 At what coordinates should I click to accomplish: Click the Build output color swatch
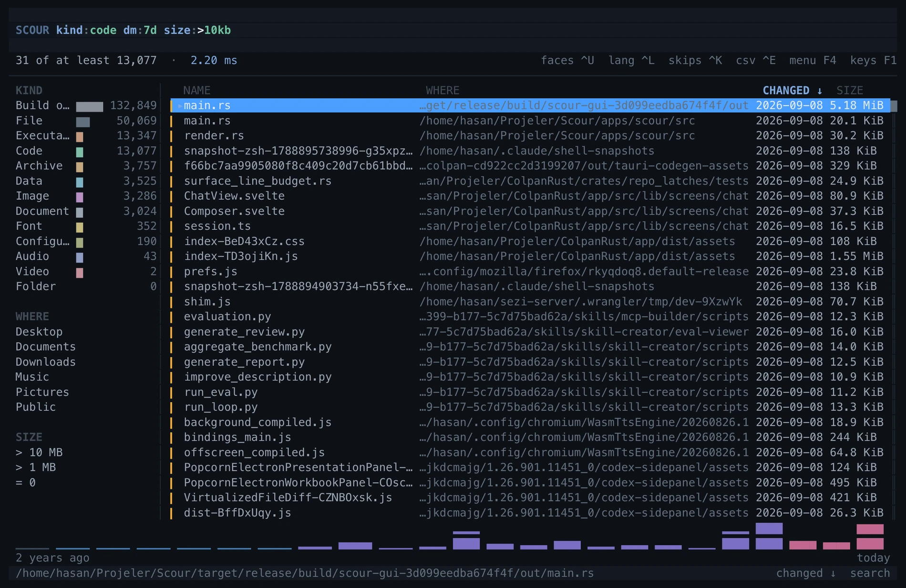point(89,106)
